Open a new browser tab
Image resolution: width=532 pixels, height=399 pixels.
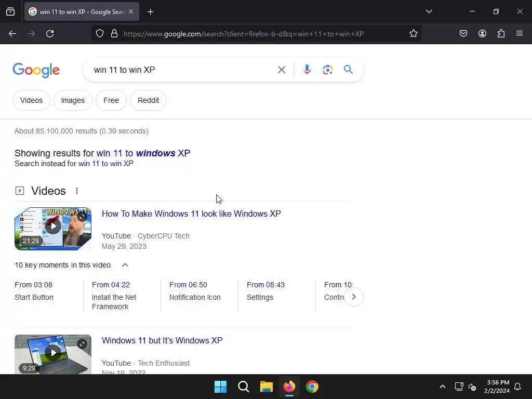point(150,12)
